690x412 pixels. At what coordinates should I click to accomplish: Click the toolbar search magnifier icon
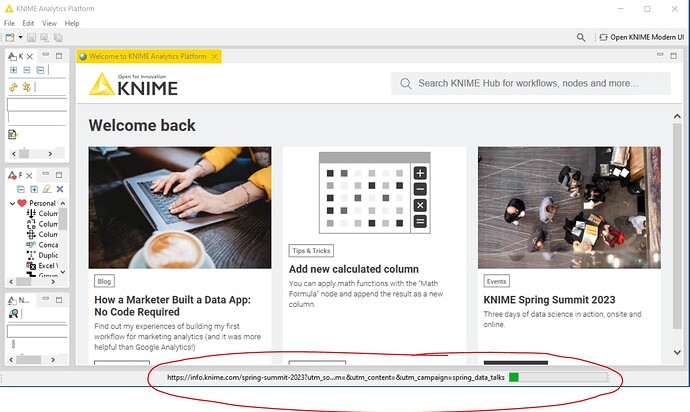(581, 37)
